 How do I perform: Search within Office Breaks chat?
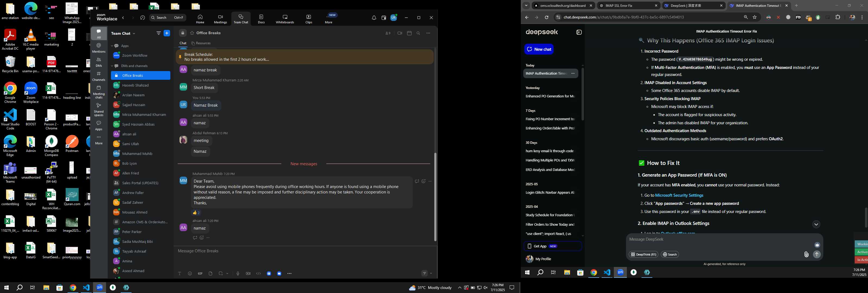[418, 33]
